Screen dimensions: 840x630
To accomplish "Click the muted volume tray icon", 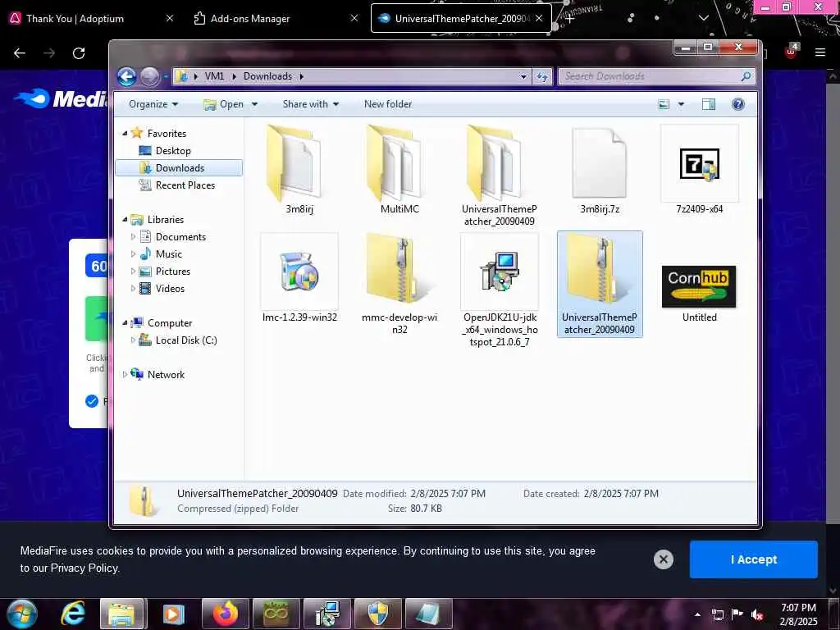I will click(757, 614).
